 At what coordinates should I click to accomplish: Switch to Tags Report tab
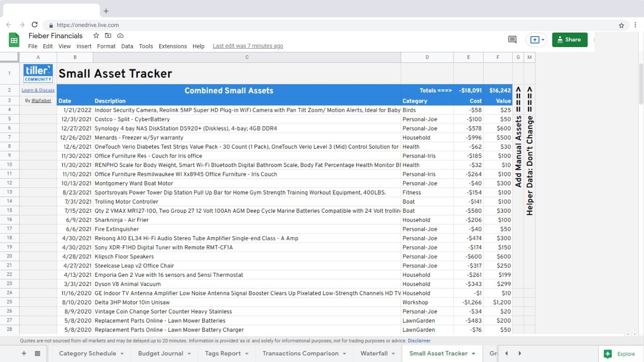point(223,353)
